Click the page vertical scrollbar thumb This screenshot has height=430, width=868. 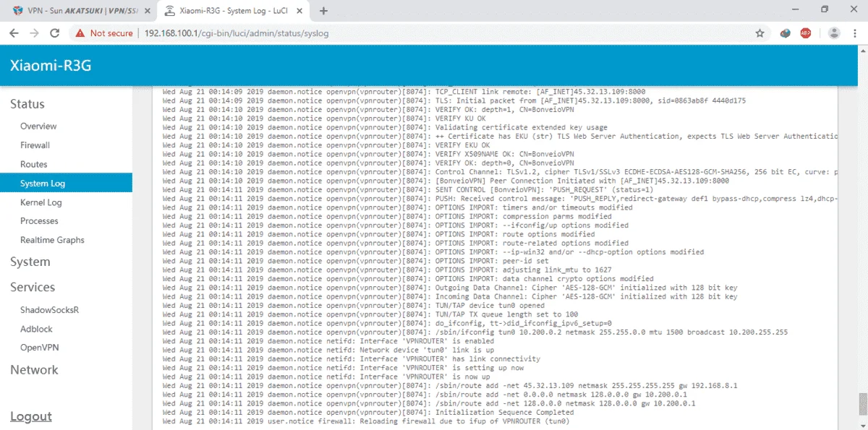point(862,404)
